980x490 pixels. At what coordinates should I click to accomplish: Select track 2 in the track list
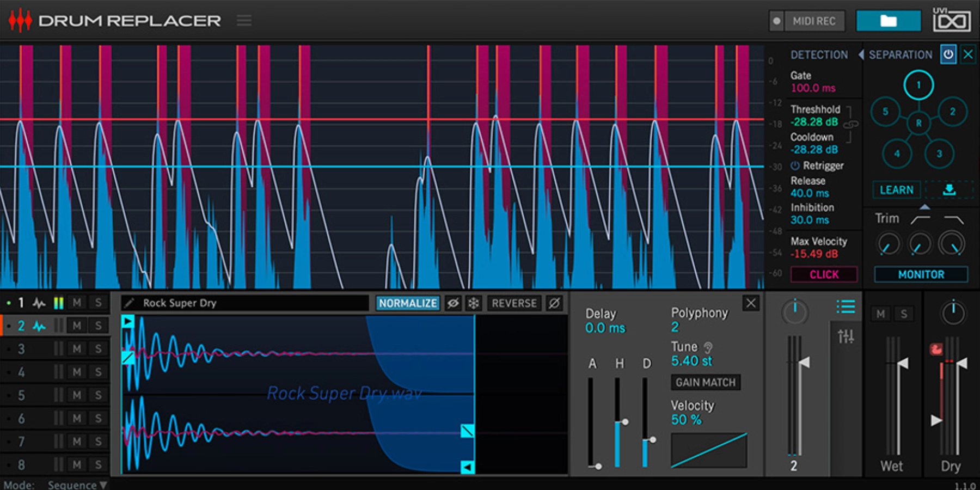point(21,326)
